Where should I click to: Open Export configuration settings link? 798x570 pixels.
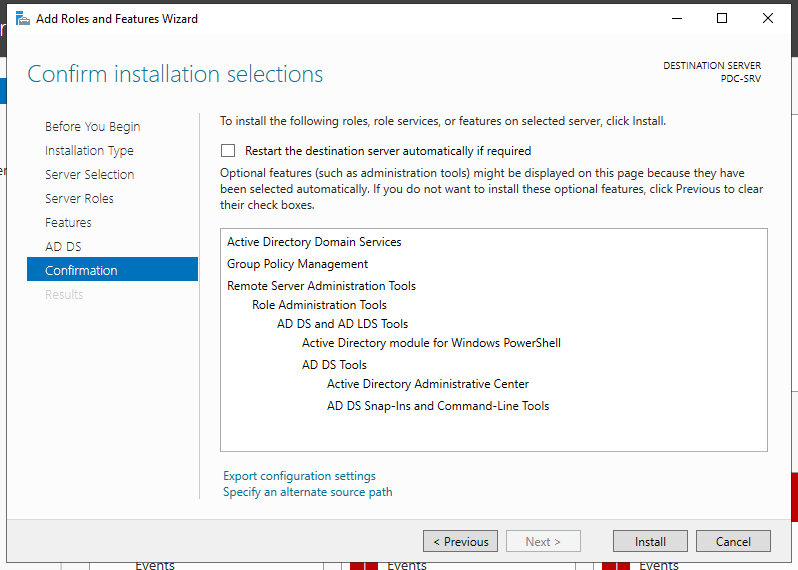(x=299, y=476)
